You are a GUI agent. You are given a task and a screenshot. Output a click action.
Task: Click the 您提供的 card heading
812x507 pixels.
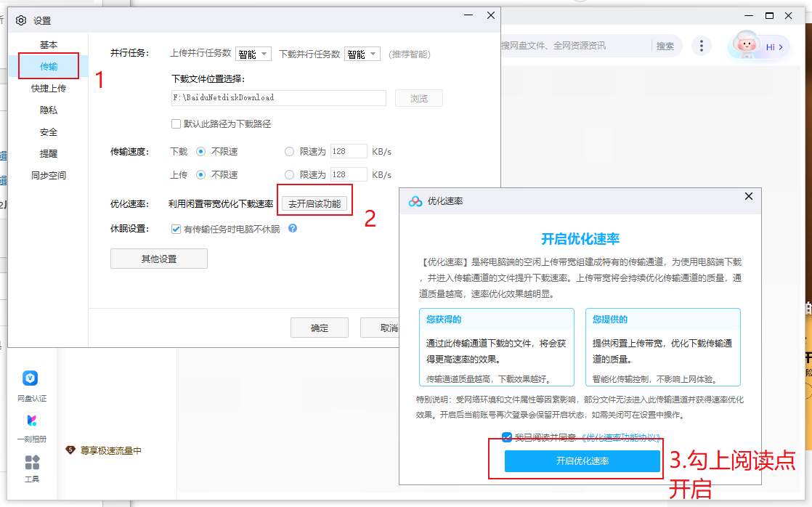click(610, 320)
